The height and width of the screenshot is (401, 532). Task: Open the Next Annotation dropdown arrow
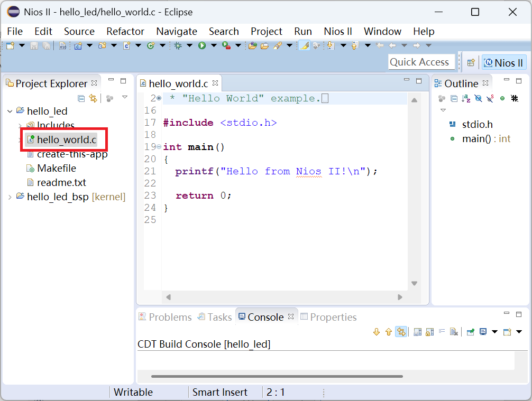click(343, 45)
